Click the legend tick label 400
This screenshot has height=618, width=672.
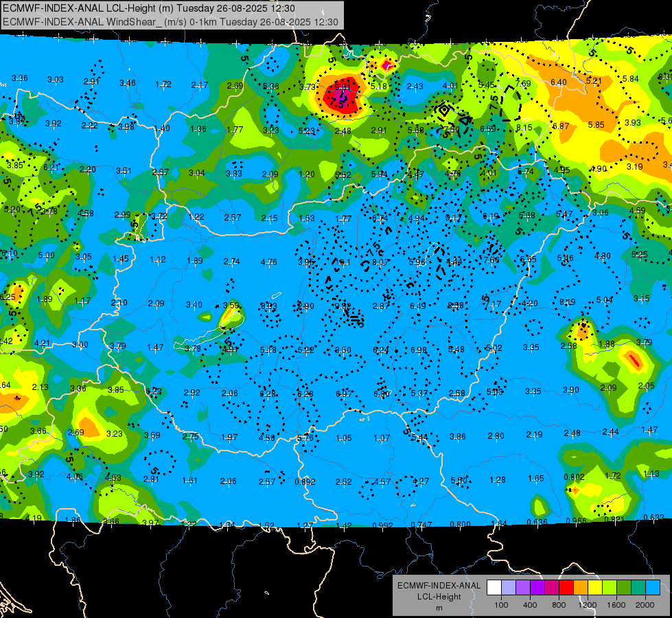click(530, 605)
